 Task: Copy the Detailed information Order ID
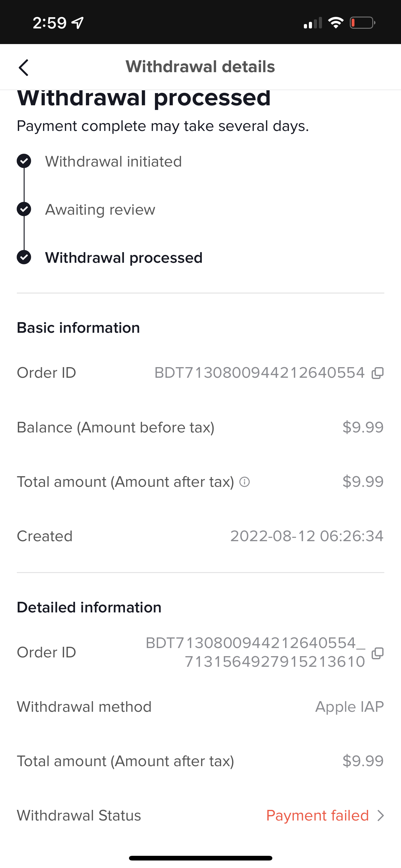click(377, 653)
